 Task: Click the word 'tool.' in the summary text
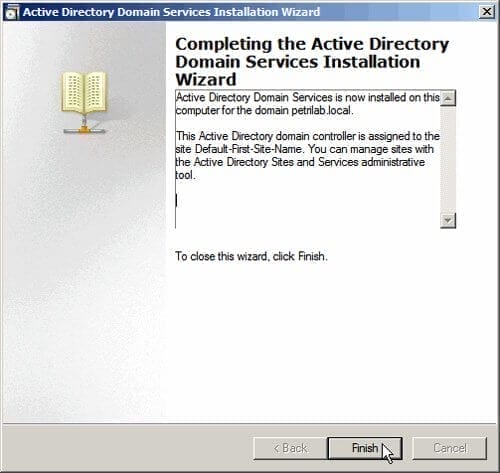click(x=185, y=175)
